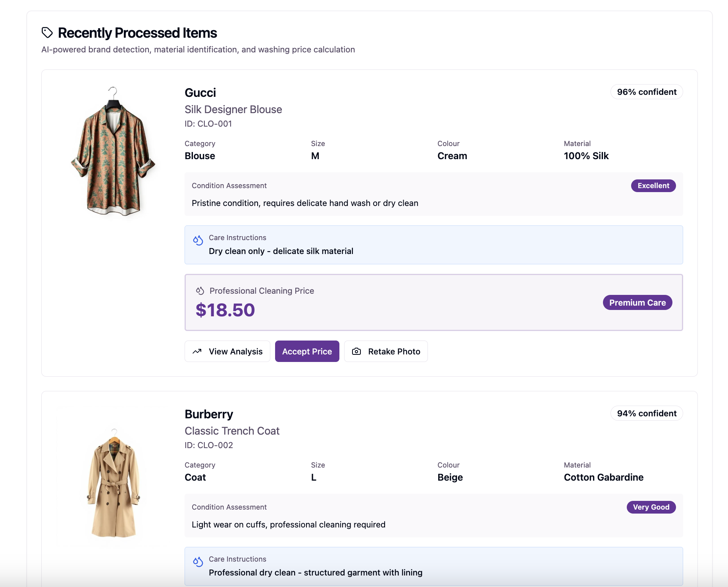Screen dimensions: 728x587
Task: Click the Excellent condition badge
Action: click(x=653, y=186)
